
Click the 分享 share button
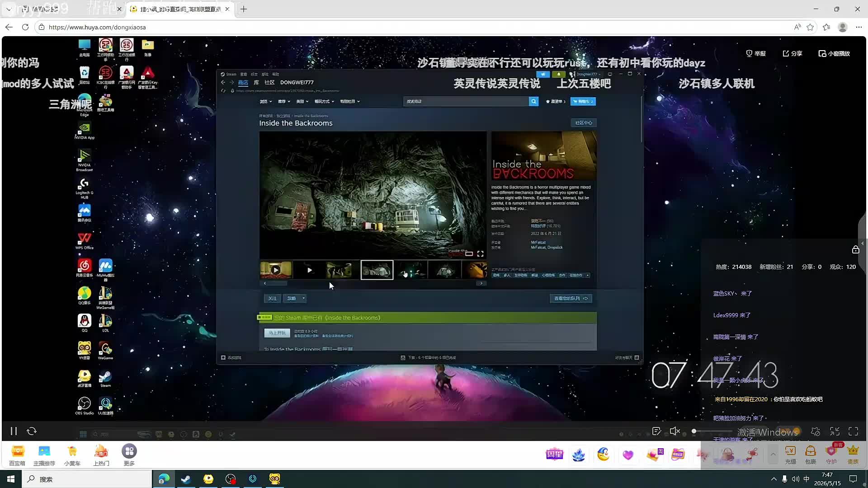pos(792,53)
